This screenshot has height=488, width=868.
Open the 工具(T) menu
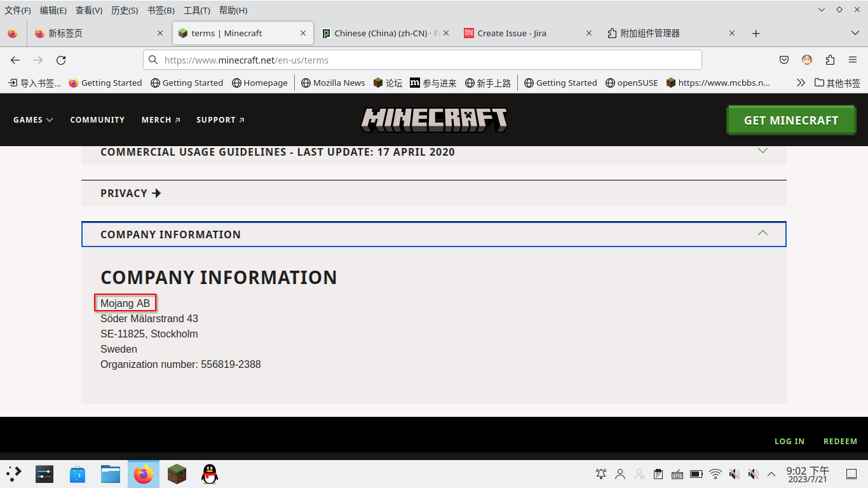click(x=196, y=10)
